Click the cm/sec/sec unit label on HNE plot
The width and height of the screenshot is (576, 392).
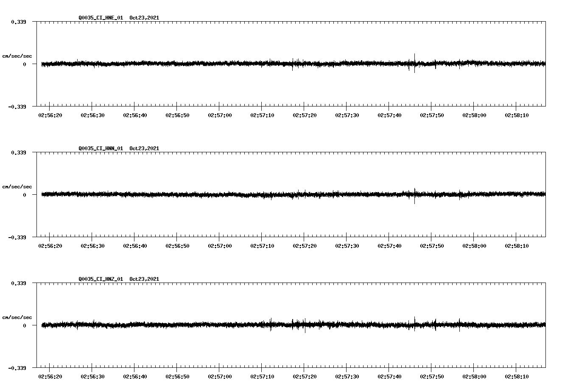tap(17, 56)
